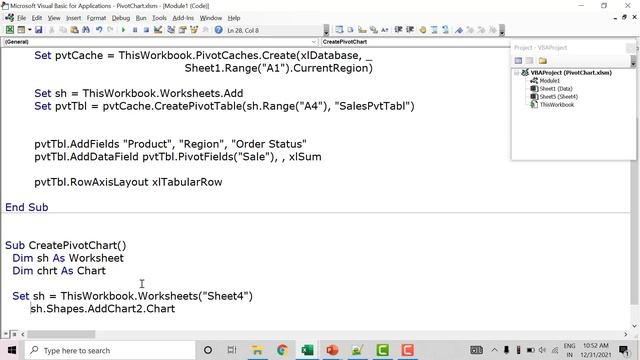Click the Find binoculars icon
640x360 pixels.
click(x=86, y=30)
